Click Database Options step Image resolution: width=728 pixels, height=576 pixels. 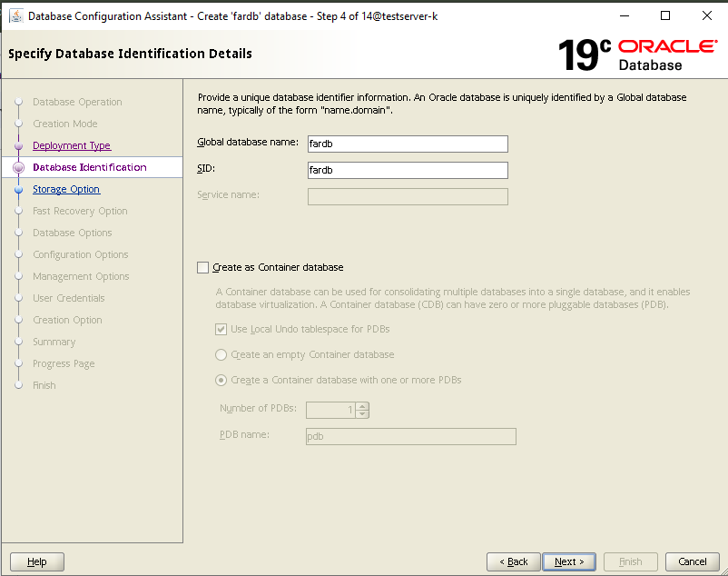(72, 233)
